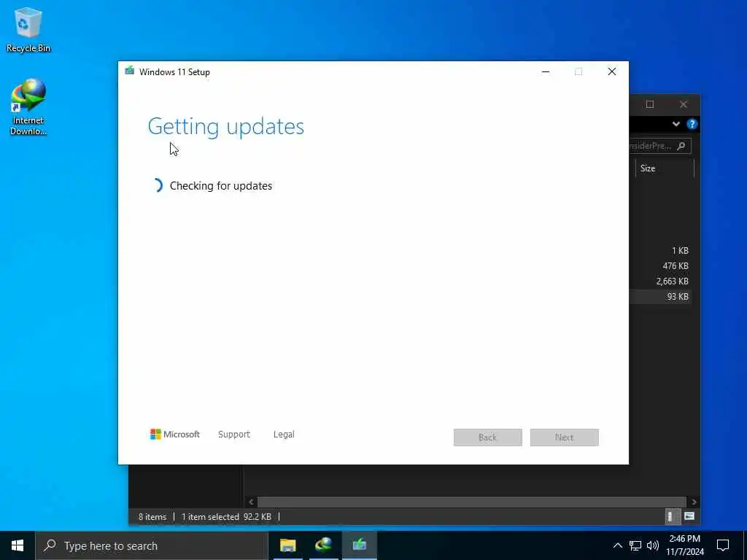This screenshot has width=747, height=560.
Task: Launch the Internet Download Manager desktop shortcut
Action: [x=28, y=106]
